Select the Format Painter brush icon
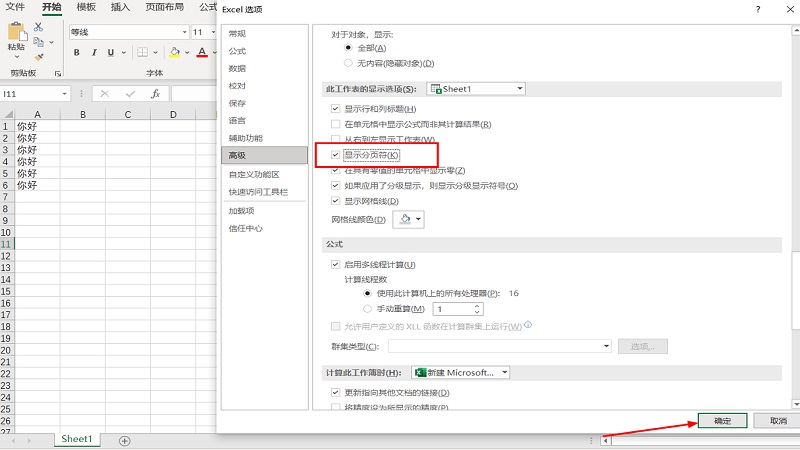 pos(39,57)
